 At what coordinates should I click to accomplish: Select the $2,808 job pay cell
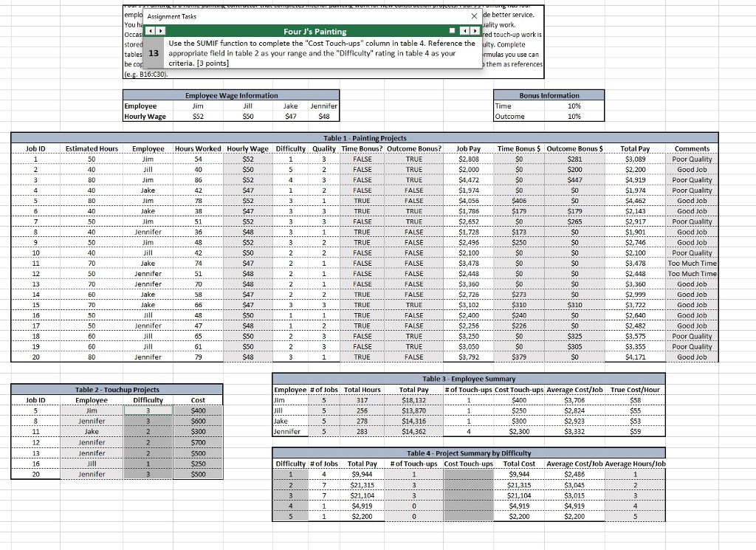click(x=469, y=159)
